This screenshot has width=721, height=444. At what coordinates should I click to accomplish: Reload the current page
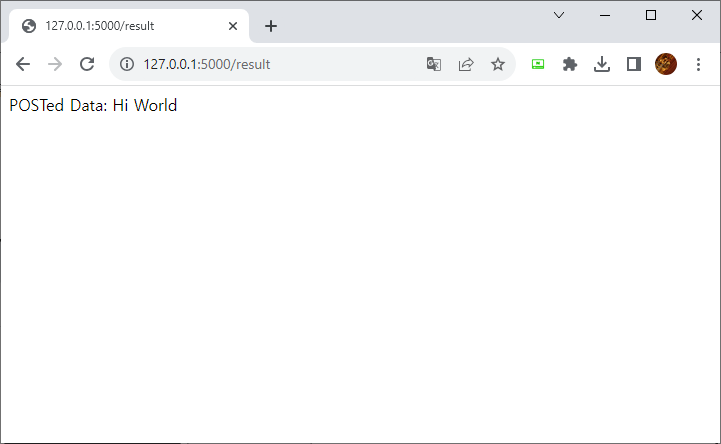point(87,64)
